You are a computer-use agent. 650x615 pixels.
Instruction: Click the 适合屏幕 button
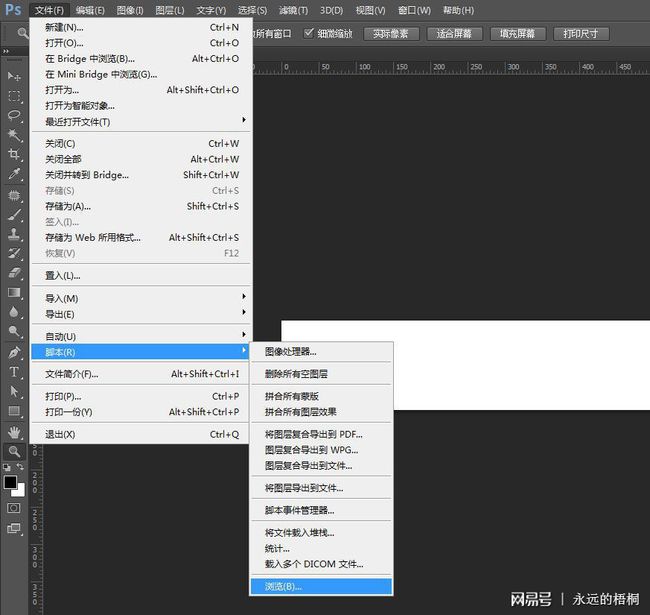(x=455, y=34)
